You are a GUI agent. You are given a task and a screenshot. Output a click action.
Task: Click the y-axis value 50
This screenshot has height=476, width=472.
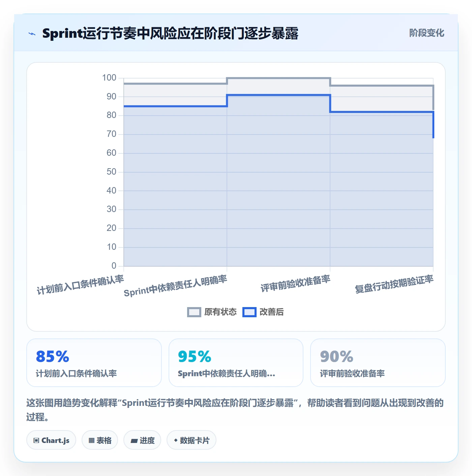coord(112,172)
